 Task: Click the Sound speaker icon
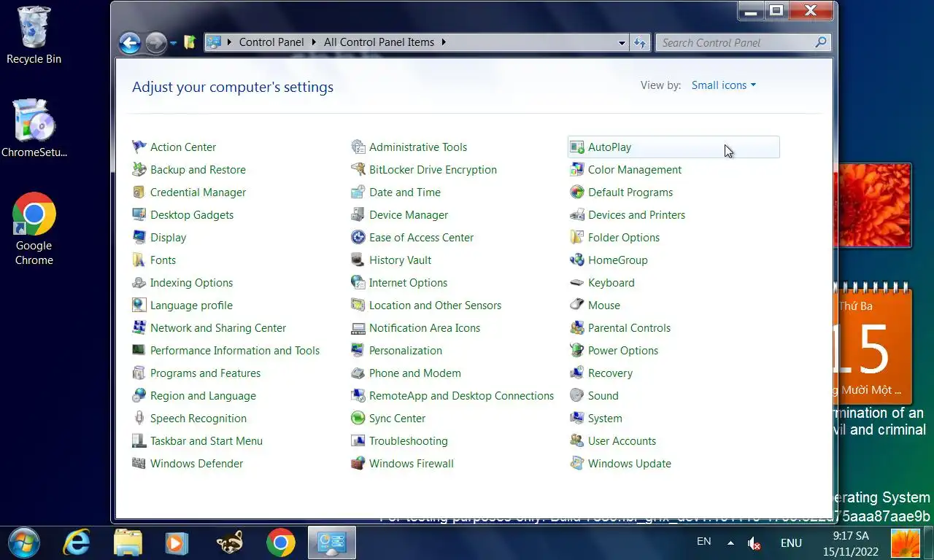[576, 396]
